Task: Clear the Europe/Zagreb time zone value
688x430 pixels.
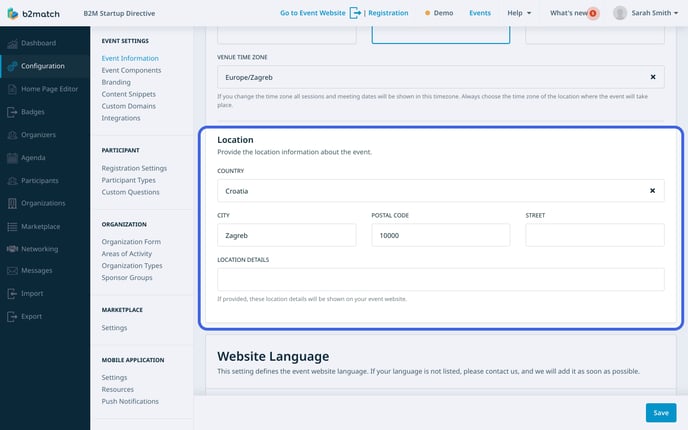Action: coord(652,77)
